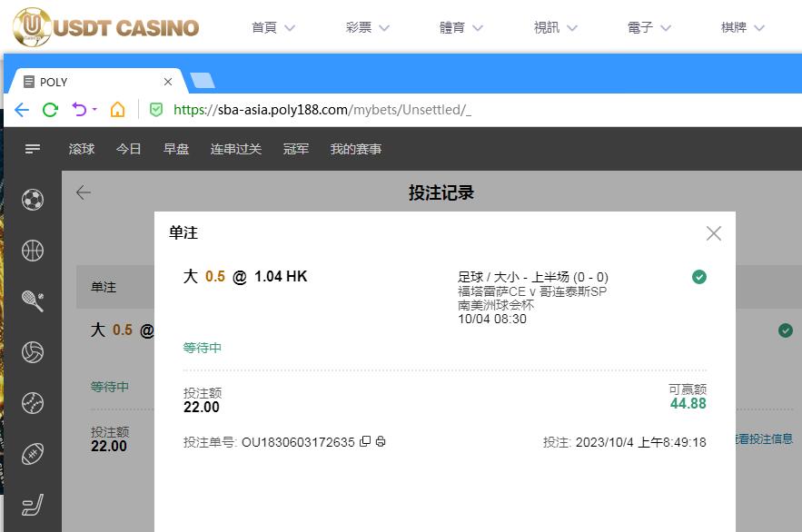Click the 可赢额 44.88 amount

click(688, 403)
